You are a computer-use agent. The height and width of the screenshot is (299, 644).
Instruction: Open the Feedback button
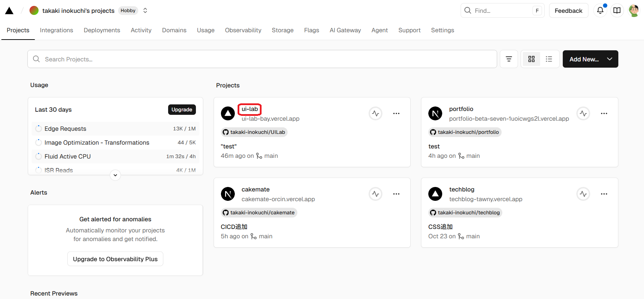click(568, 11)
